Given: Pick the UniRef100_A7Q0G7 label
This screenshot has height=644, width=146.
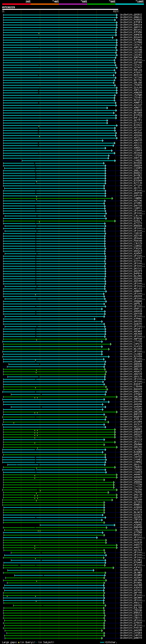Looking at the screenshot, I should click(x=131, y=72).
